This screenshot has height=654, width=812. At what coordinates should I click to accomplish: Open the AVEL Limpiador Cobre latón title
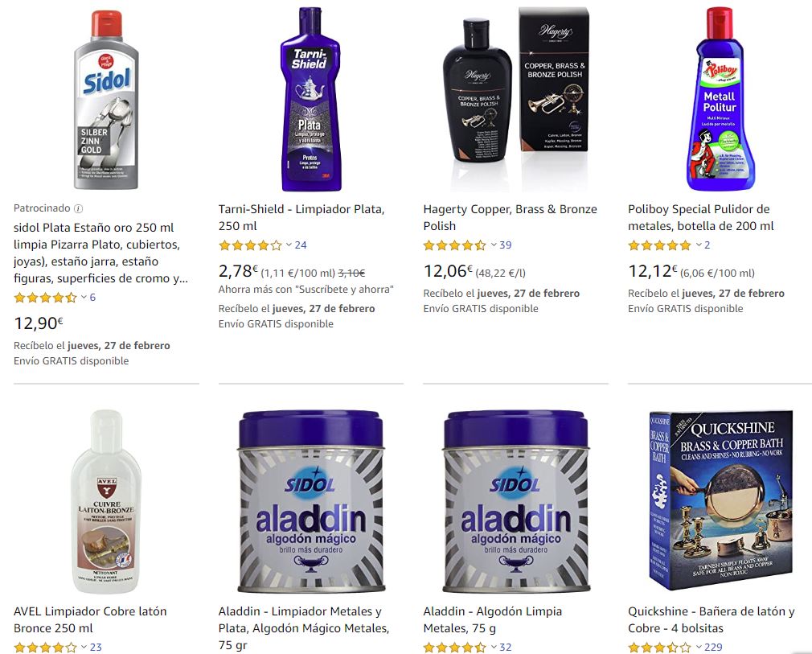(x=90, y=619)
